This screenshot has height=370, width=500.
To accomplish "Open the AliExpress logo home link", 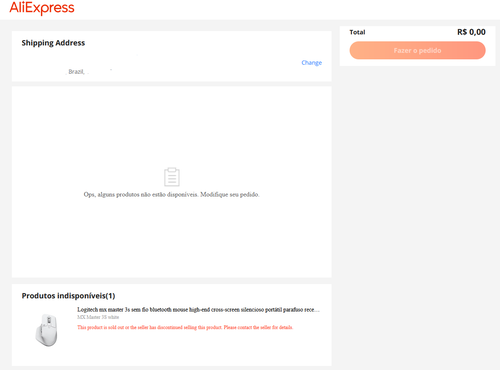I will 42,8.
